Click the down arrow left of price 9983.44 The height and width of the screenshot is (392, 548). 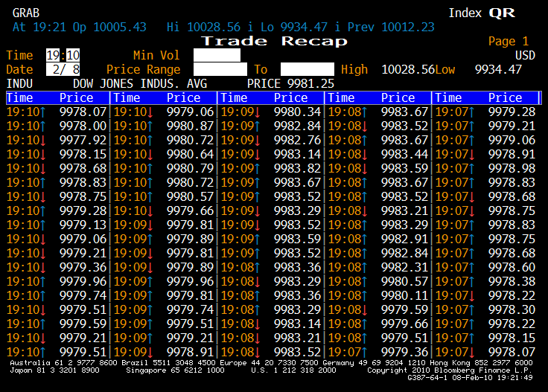point(365,154)
